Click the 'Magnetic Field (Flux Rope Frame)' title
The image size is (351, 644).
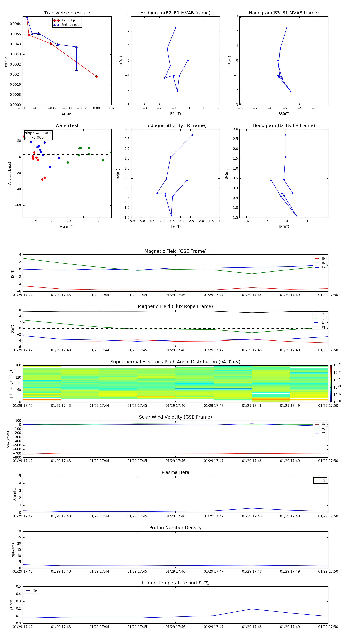(175, 306)
